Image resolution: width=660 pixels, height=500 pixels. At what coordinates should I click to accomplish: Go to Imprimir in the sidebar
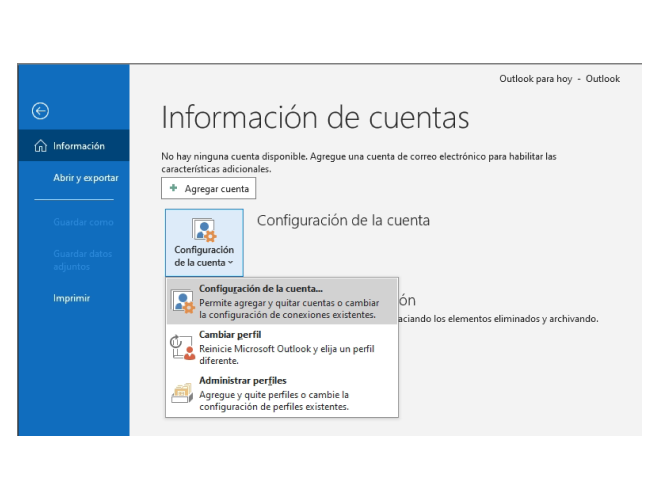click(x=72, y=298)
